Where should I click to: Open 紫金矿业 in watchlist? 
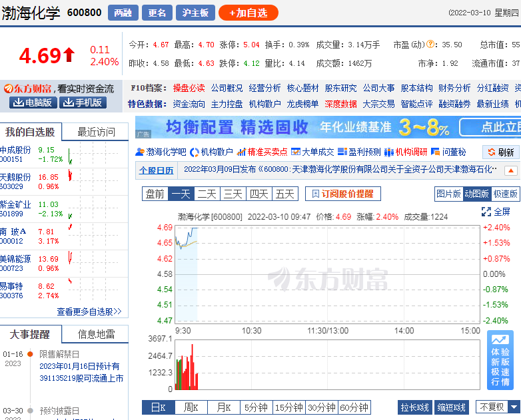15,204
